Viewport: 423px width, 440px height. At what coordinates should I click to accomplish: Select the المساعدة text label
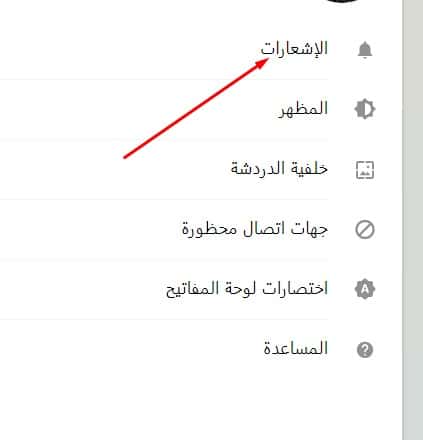[296, 348]
